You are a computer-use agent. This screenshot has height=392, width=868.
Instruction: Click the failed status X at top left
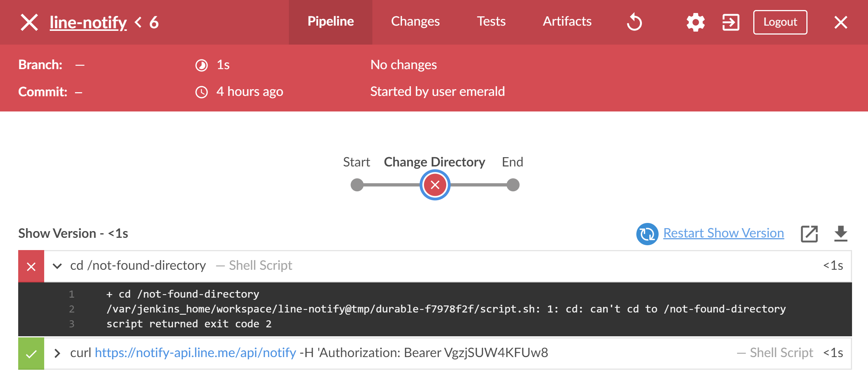coord(29,22)
